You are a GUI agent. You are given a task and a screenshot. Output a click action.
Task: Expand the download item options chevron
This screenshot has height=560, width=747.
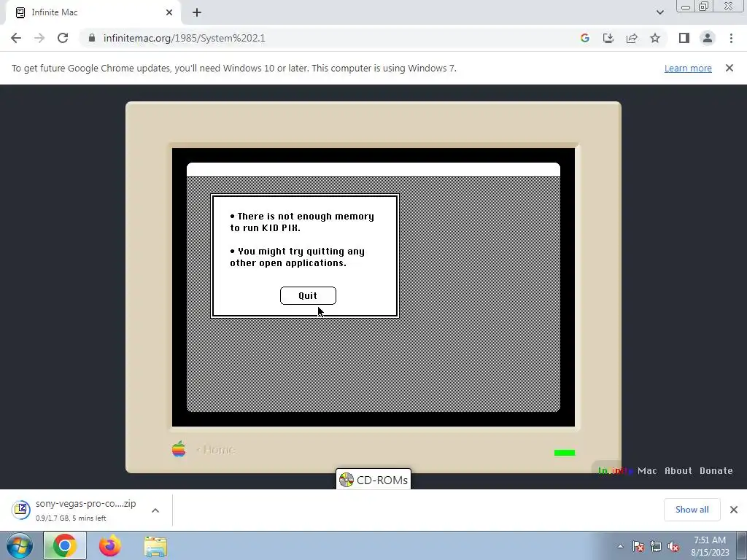[x=155, y=510]
